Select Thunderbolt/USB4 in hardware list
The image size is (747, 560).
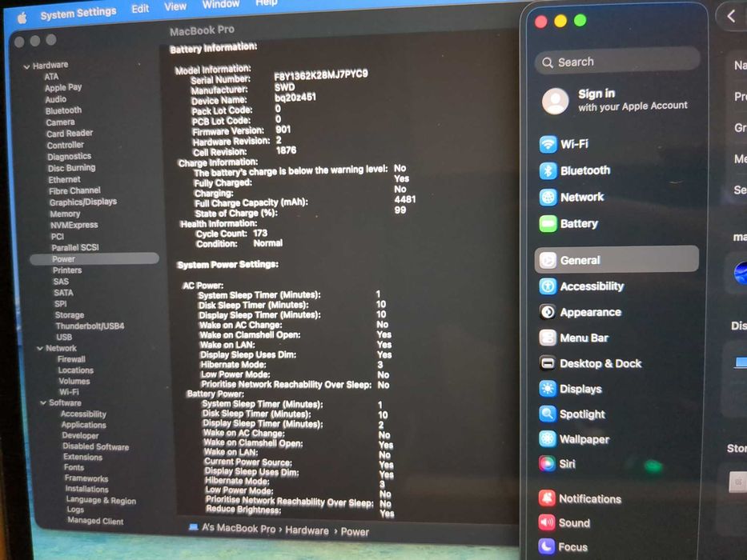pyautogui.click(x=90, y=326)
